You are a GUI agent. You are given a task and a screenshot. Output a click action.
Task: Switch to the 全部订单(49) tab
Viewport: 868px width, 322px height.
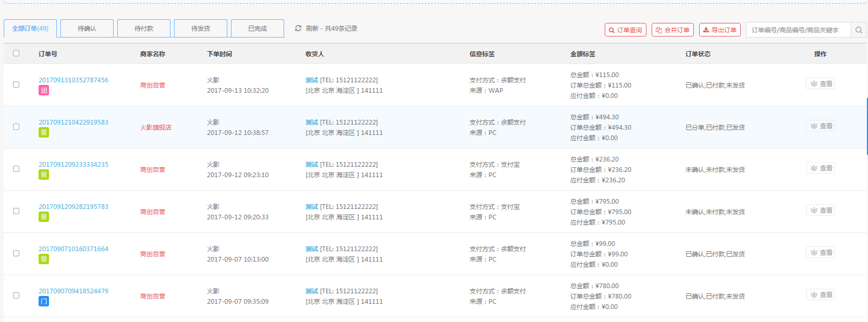click(30, 29)
